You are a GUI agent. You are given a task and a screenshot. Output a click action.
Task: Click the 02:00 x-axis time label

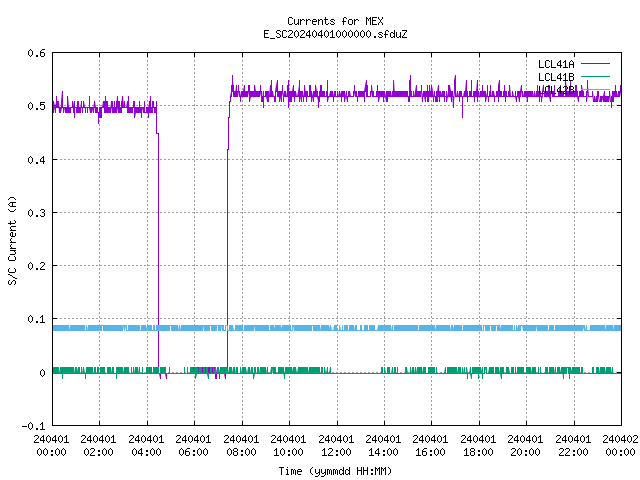pos(98,452)
